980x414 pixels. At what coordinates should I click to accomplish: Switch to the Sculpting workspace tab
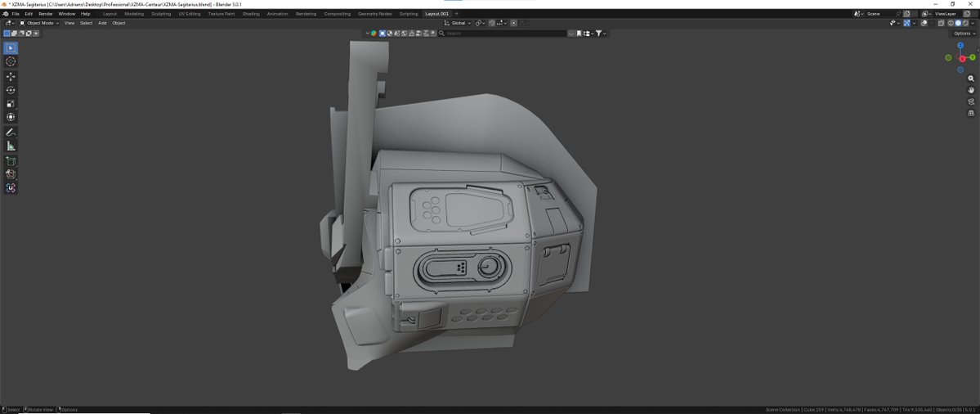[x=161, y=14]
